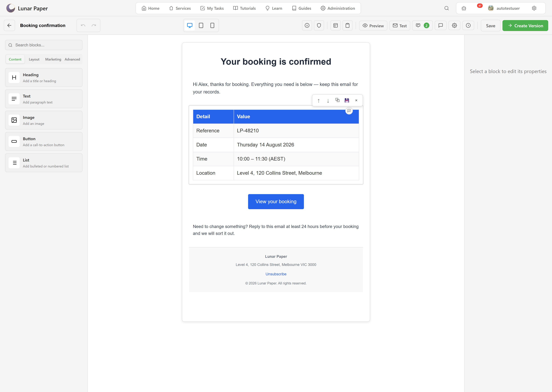Viewport: 552px width, 392px height.
Task: Click Create Version button
Action: click(x=525, y=26)
